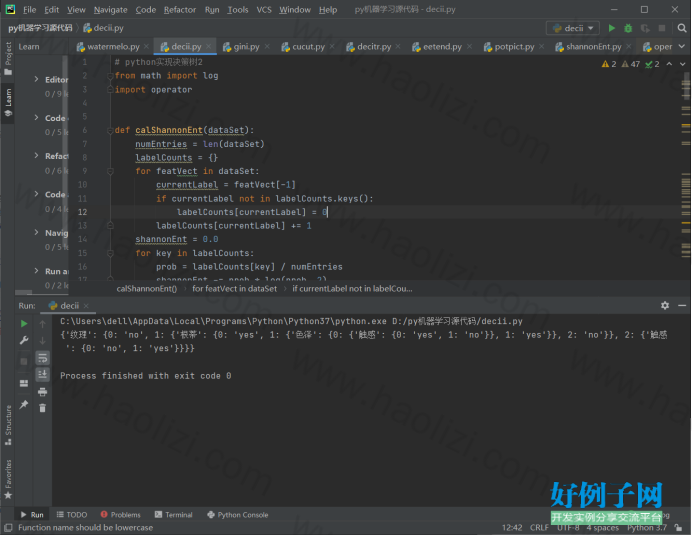The image size is (692, 535).
Task: Print the Run console output
Action: pyautogui.click(x=42, y=392)
